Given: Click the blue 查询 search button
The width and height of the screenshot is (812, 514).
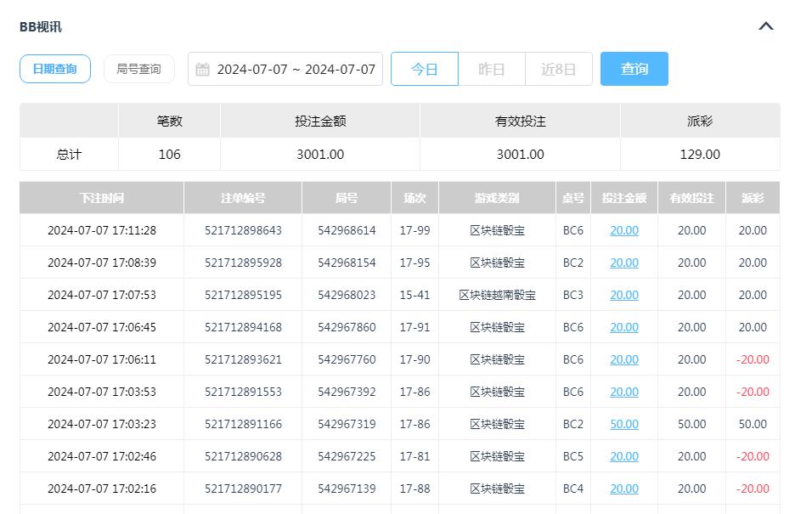Looking at the screenshot, I should pos(634,69).
